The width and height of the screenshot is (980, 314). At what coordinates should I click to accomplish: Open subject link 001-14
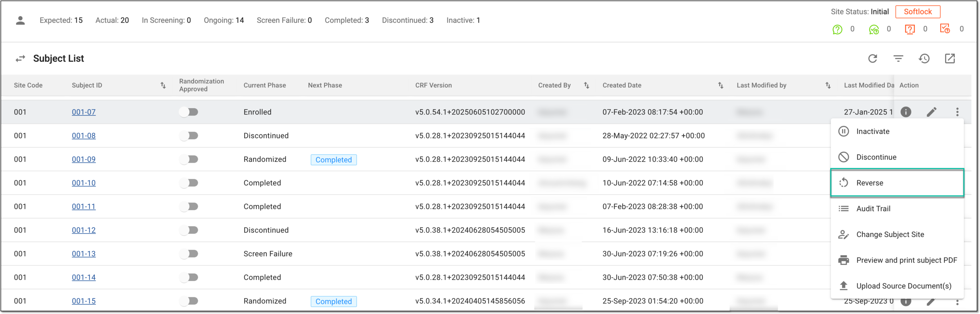[84, 278]
